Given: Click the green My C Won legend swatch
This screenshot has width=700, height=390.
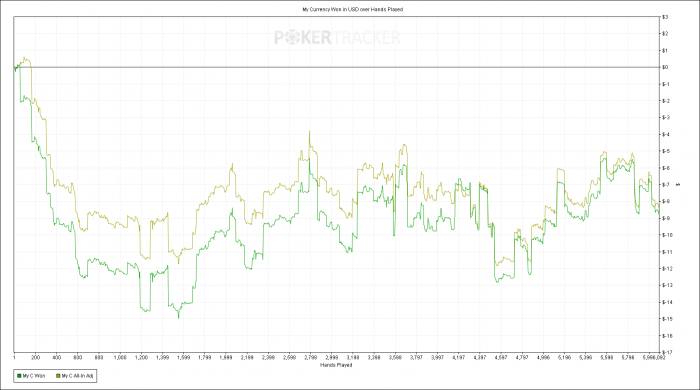Looking at the screenshot, I should tap(19, 376).
